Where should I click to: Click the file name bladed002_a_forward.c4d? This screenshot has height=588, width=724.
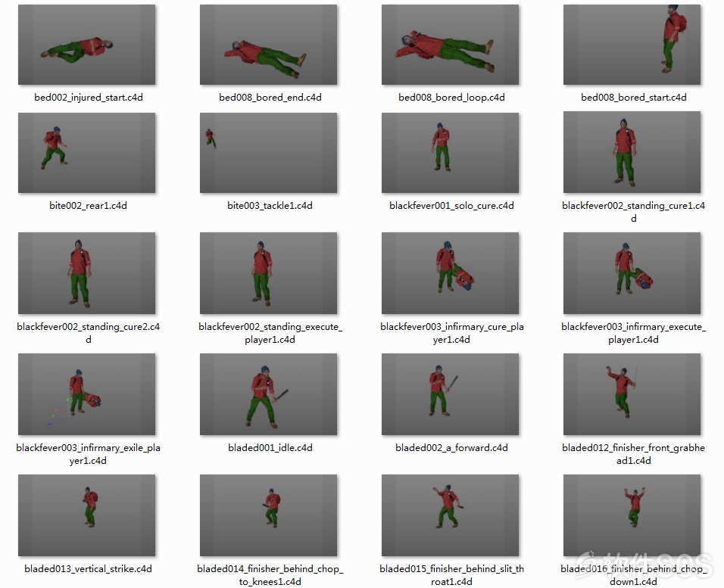(x=451, y=448)
